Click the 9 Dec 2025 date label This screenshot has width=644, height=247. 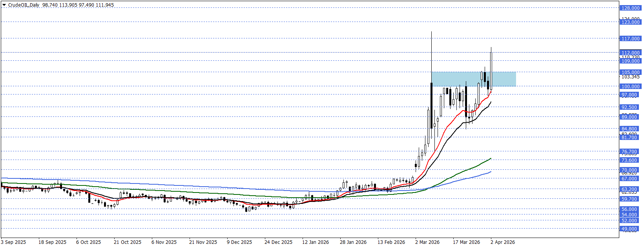coord(239,242)
